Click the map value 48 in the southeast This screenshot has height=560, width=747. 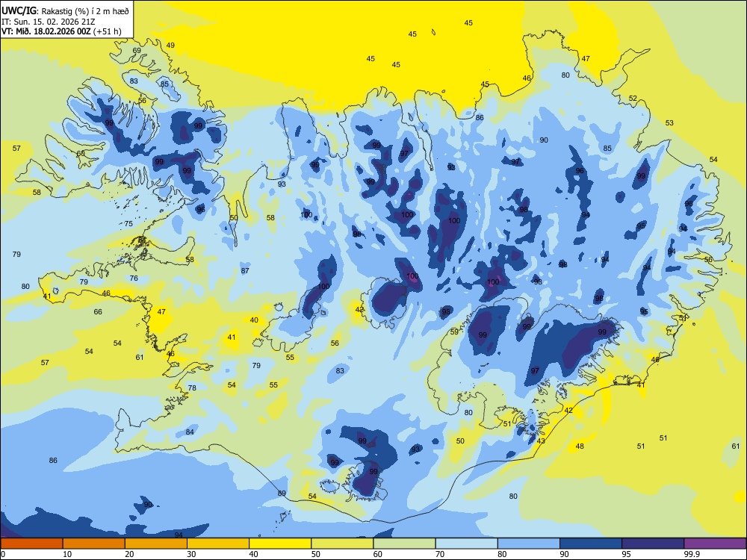click(580, 447)
